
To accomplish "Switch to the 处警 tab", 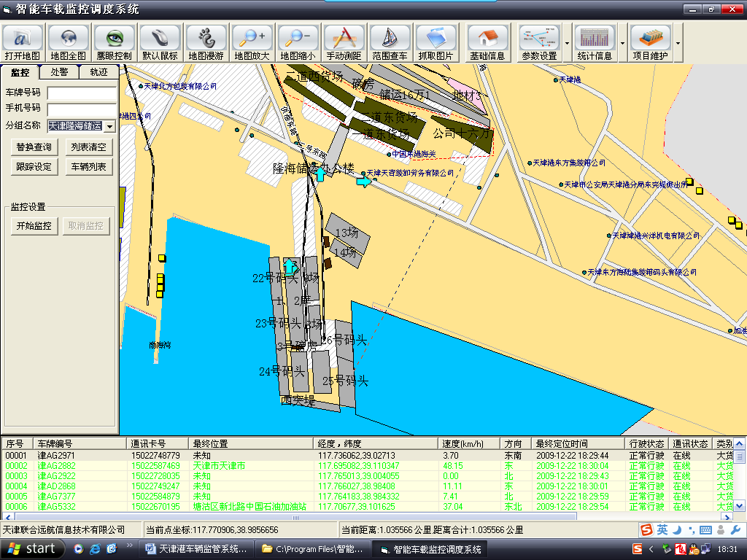I will [x=59, y=72].
